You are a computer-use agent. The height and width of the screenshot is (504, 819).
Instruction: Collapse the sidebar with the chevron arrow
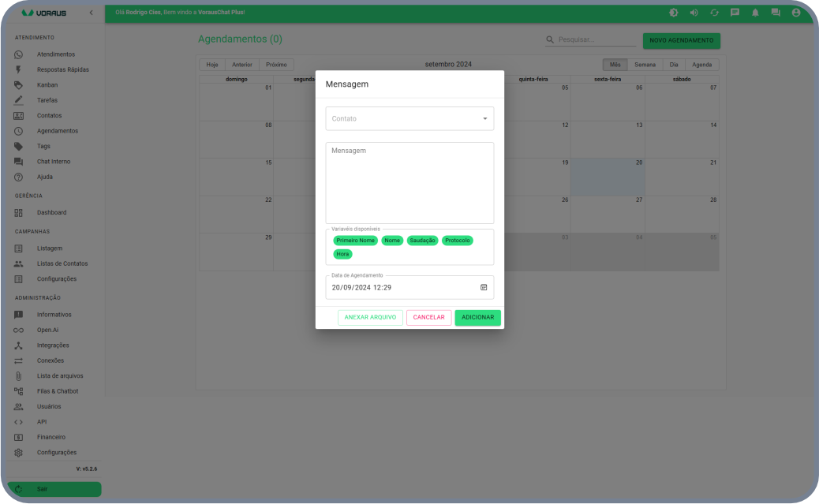point(91,13)
